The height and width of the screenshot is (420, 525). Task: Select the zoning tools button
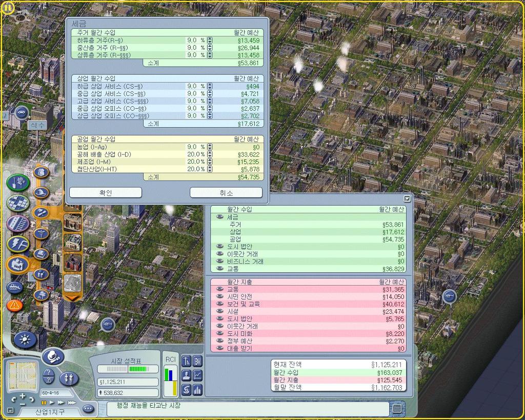tap(17, 203)
